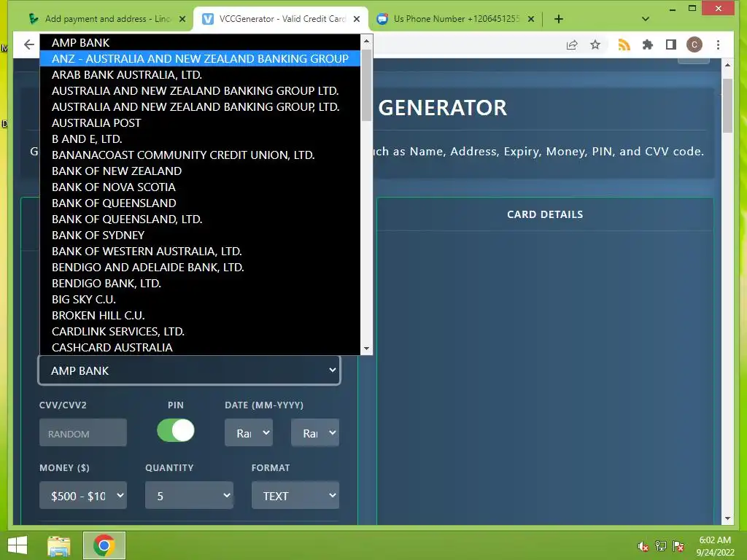
Task: Open the RSS feed extension icon
Action: pyautogui.click(x=624, y=44)
